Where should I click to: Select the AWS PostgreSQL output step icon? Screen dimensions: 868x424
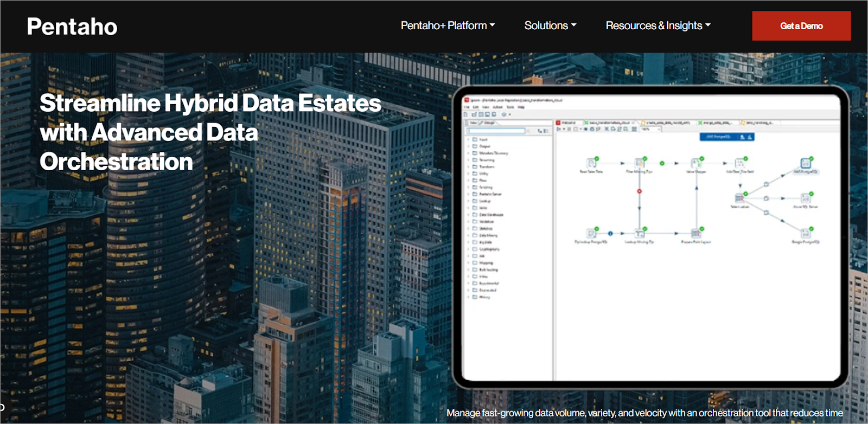point(806,163)
